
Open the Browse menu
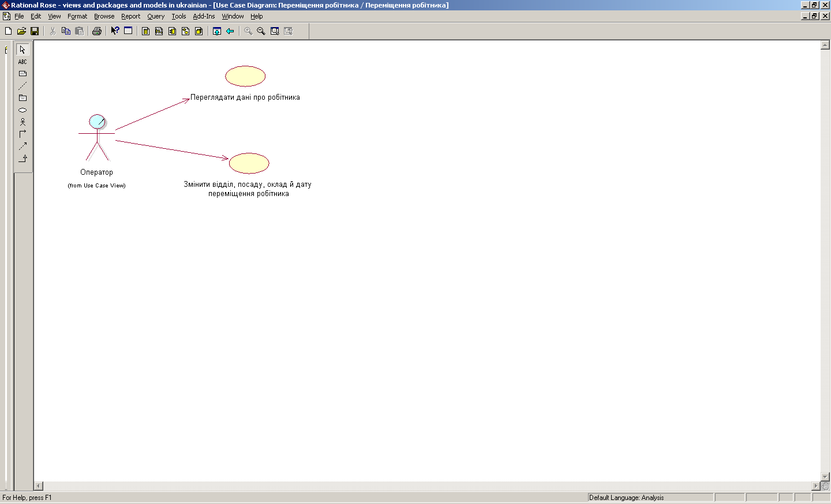pyautogui.click(x=104, y=16)
